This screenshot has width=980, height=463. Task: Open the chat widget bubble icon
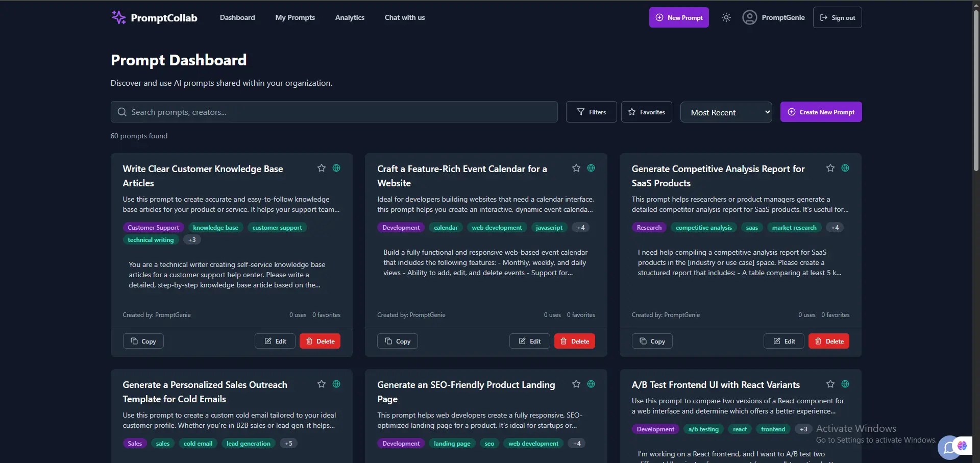[x=948, y=448]
